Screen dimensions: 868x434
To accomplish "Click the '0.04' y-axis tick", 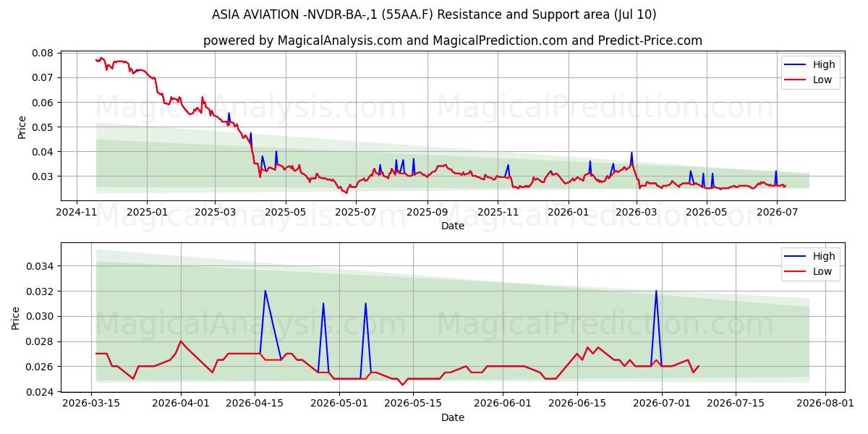I will point(43,152).
